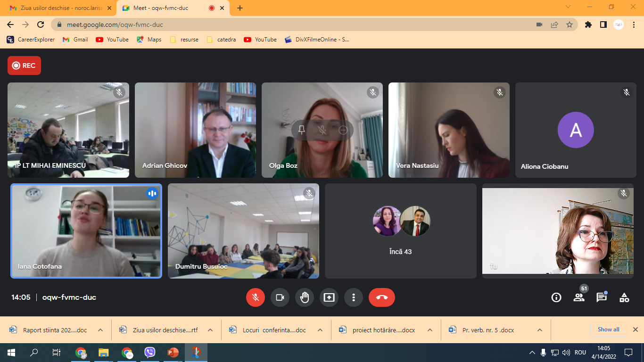Viewport: 644px width, 362px height.
Task: Open camera permission icon in address bar
Action: [539, 25]
